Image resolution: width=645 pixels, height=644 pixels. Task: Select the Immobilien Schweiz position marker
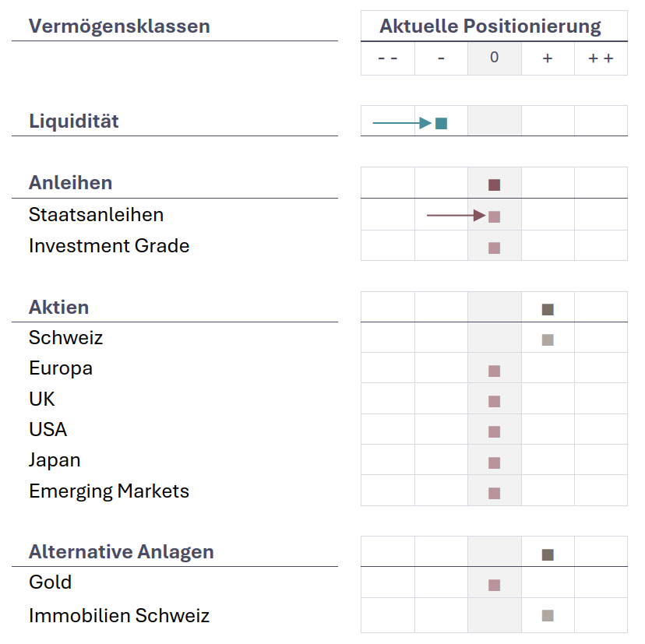pos(548,616)
